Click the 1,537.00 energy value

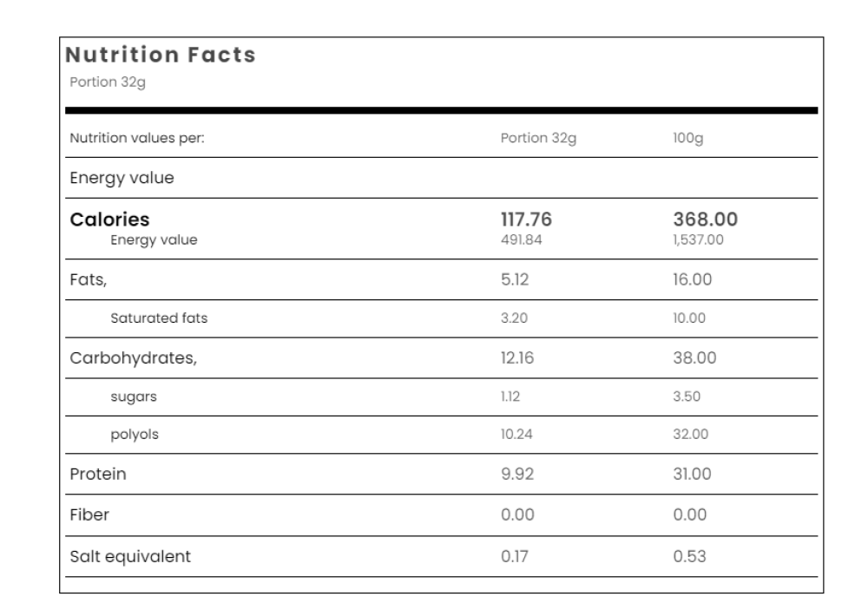click(687, 241)
